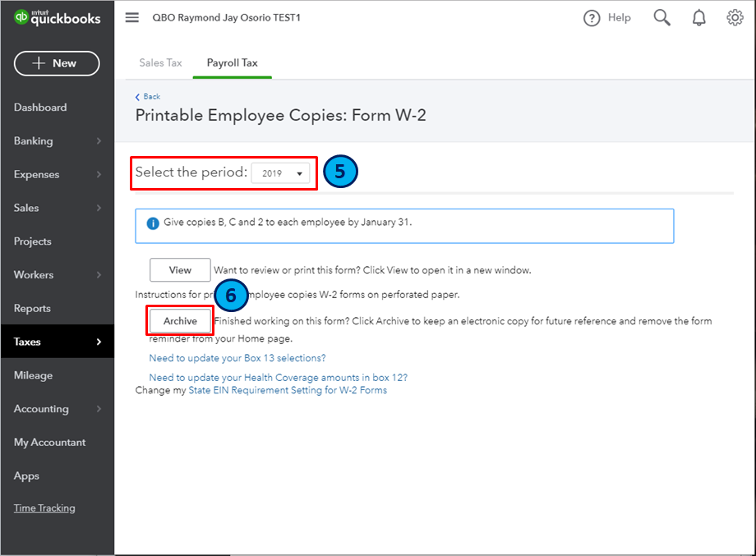Open the settings gear icon
This screenshot has width=756, height=556.
click(735, 18)
